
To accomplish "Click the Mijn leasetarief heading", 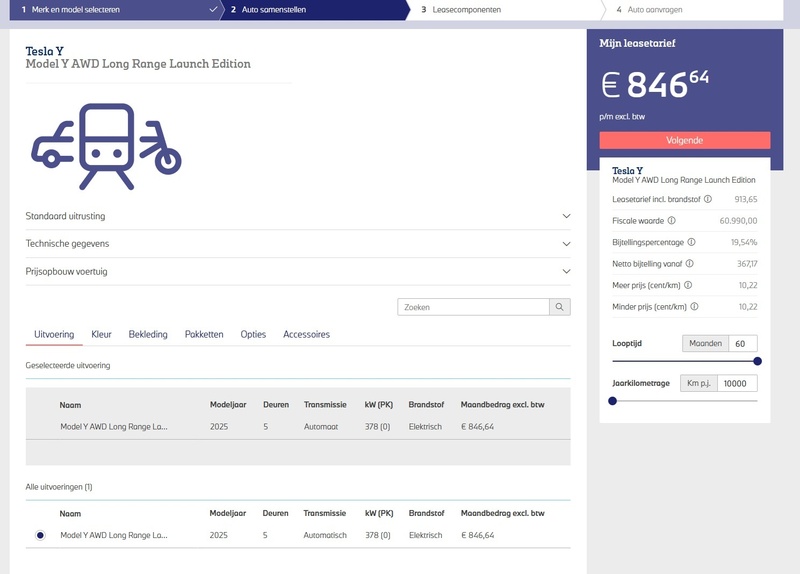I will tap(637, 43).
